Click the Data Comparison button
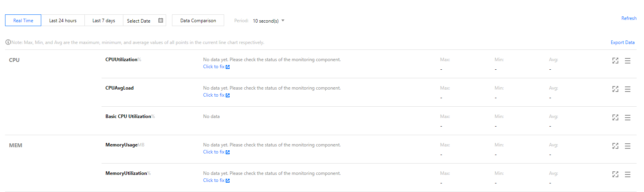644x192 pixels. tap(198, 21)
